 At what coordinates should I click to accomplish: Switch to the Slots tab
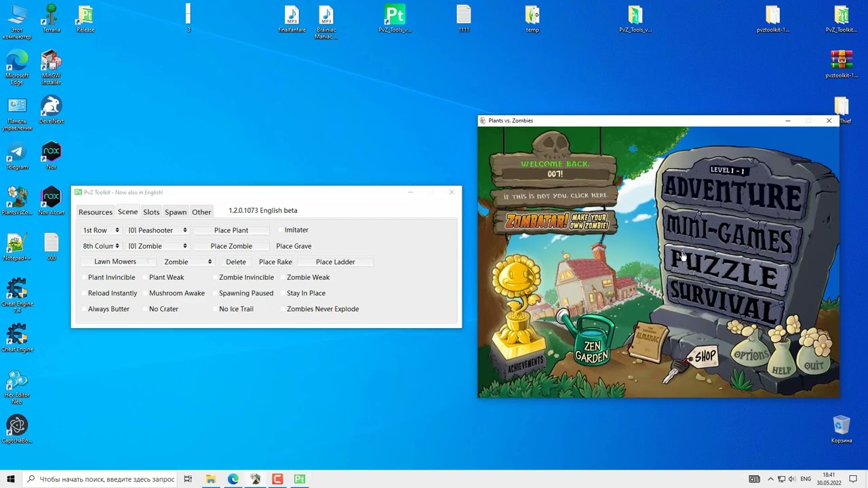(x=151, y=212)
